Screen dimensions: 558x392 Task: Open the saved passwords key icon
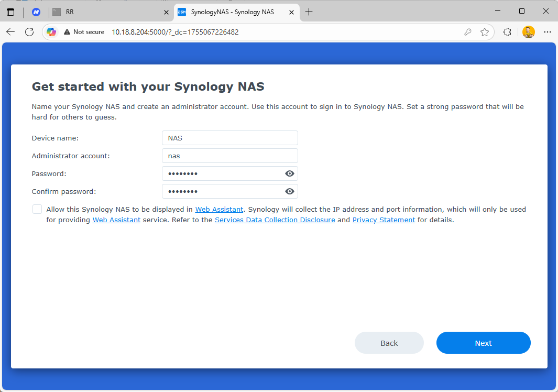pyautogui.click(x=467, y=32)
